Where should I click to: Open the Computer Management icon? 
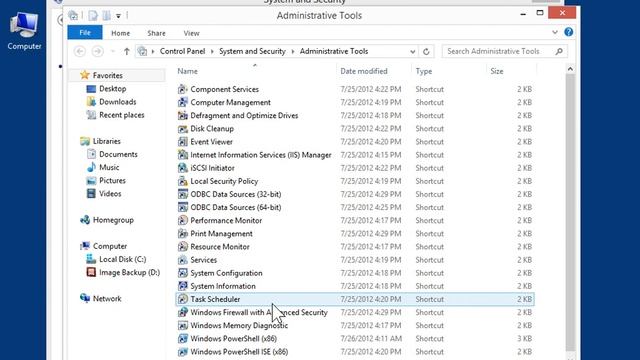tap(182, 102)
